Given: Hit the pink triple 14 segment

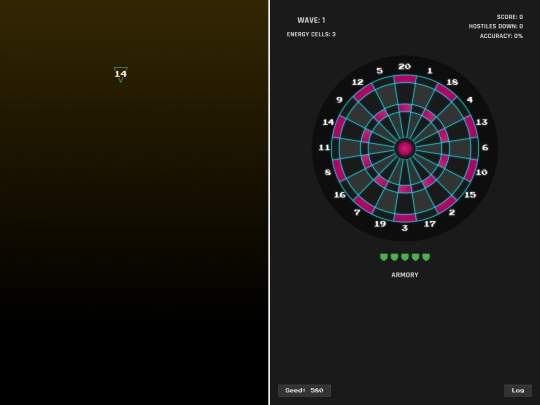Looking at the screenshot, I should click(366, 136).
